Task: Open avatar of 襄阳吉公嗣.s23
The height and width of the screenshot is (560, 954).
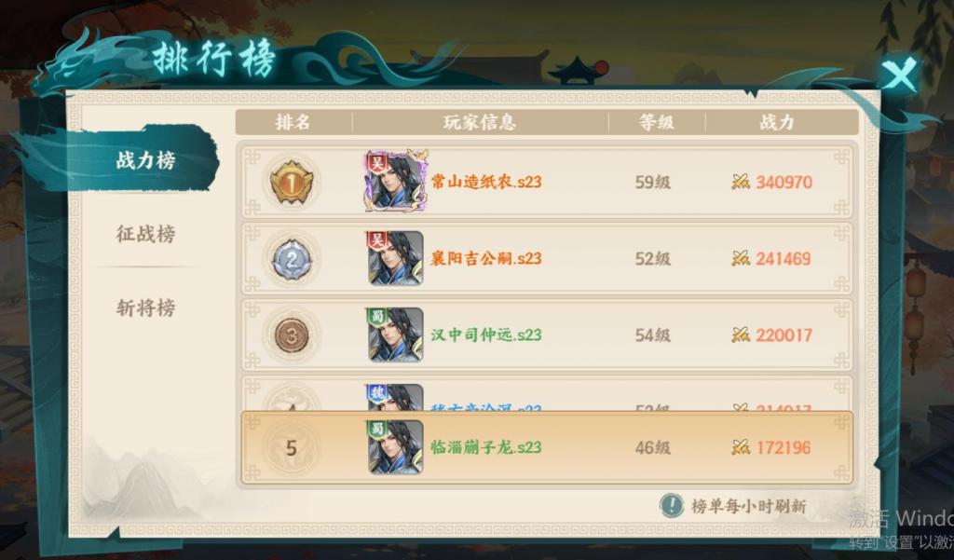Action: [395, 258]
